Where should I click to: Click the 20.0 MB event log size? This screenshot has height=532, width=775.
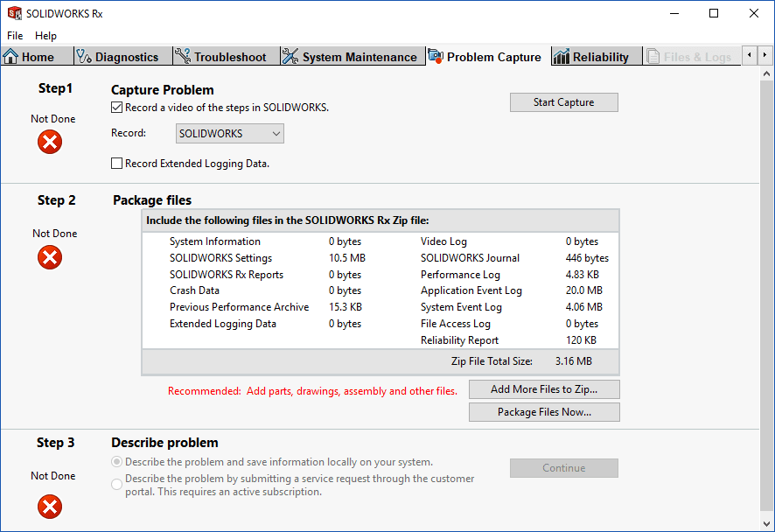(x=584, y=290)
